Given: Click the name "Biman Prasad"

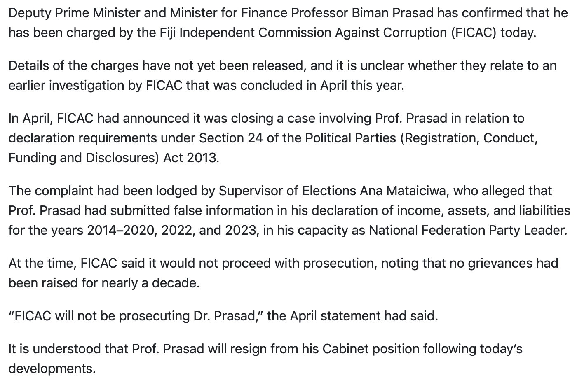Looking at the screenshot, I should point(392,13).
